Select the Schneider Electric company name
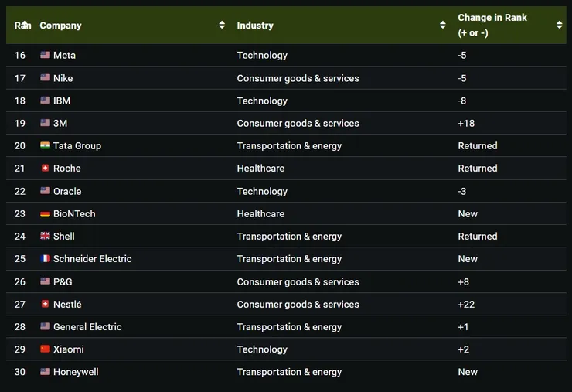572x392 pixels. pos(92,259)
